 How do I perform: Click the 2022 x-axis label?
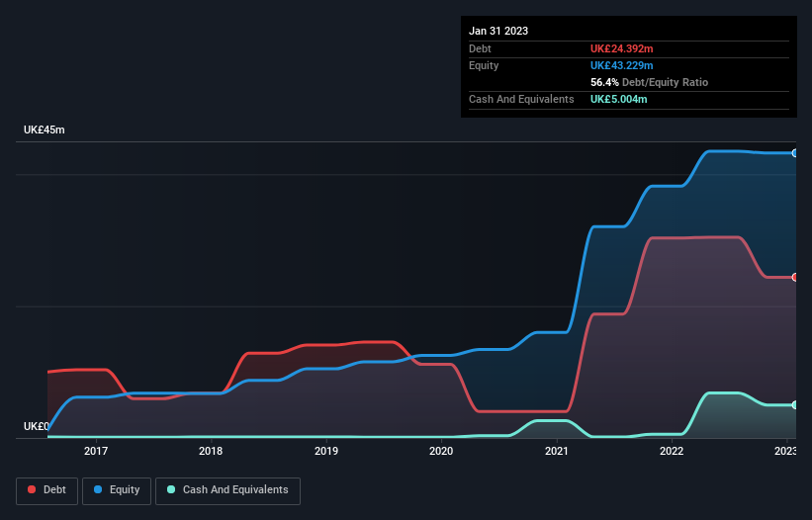(x=672, y=451)
